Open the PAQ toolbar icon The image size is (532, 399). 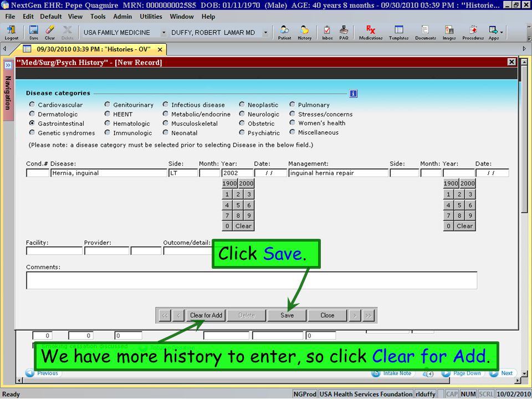(x=344, y=33)
